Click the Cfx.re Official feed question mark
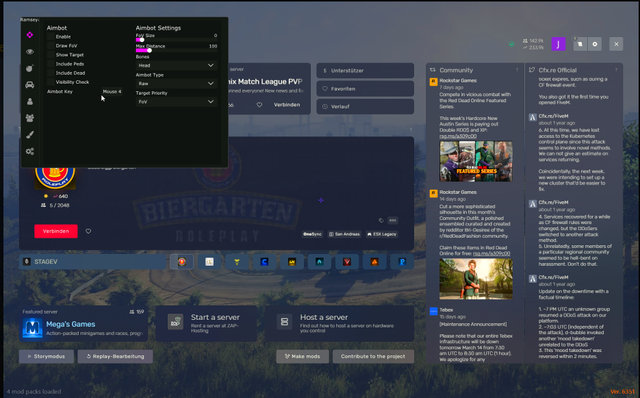Screen dimensions: 640x398 pyautogui.click(x=616, y=70)
